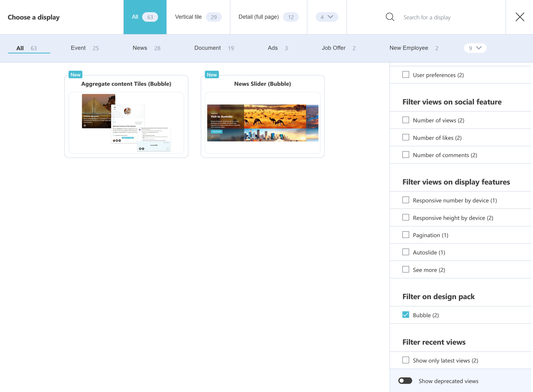Screen dimensions: 533x392
Task: Click the Choose a display title
Action: click(x=34, y=17)
